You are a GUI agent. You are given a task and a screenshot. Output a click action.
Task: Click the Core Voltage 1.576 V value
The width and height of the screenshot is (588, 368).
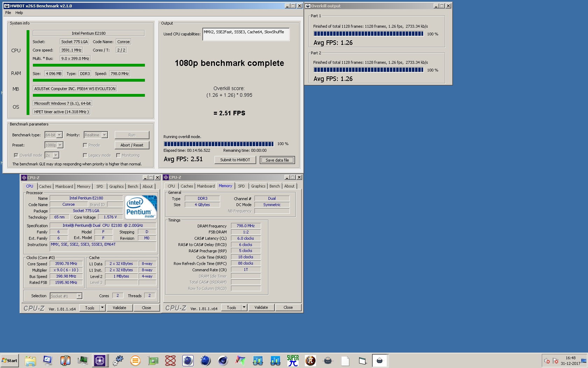pyautogui.click(x=110, y=217)
